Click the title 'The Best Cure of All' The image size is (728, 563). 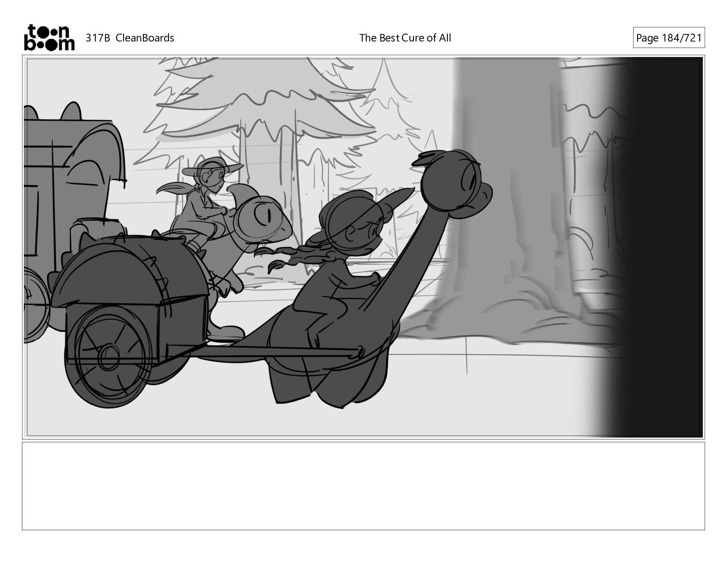point(405,38)
